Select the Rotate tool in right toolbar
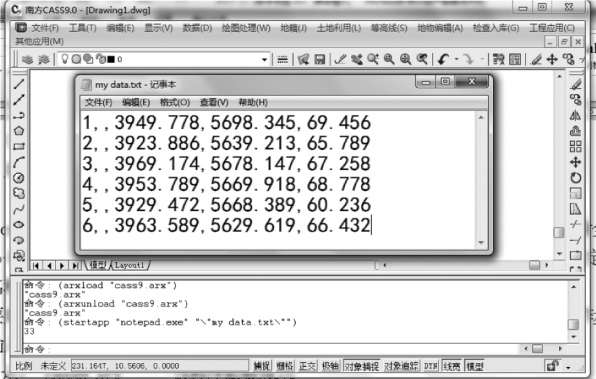This screenshot has height=379, width=596. point(575,178)
